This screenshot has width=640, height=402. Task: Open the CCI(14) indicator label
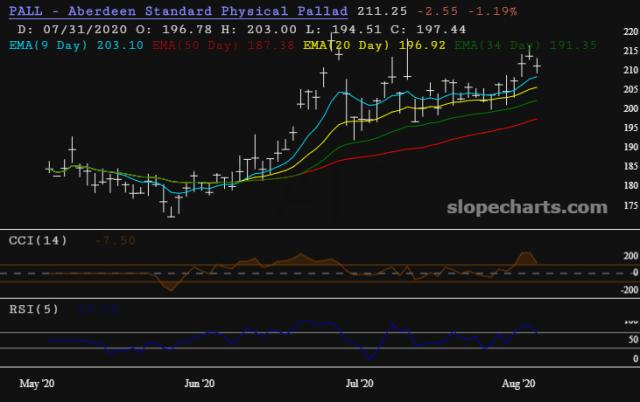[37, 240]
